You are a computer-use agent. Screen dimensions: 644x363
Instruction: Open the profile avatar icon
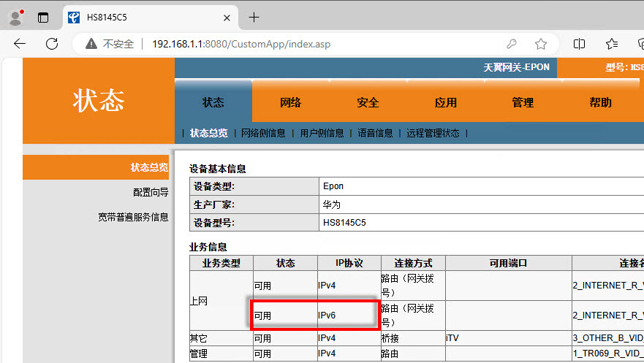pyautogui.click(x=15, y=17)
